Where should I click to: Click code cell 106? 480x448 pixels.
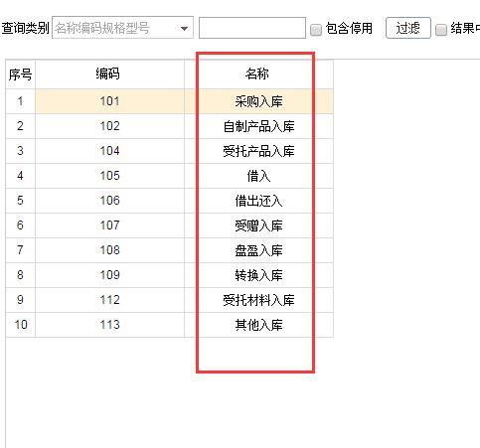click(109, 201)
